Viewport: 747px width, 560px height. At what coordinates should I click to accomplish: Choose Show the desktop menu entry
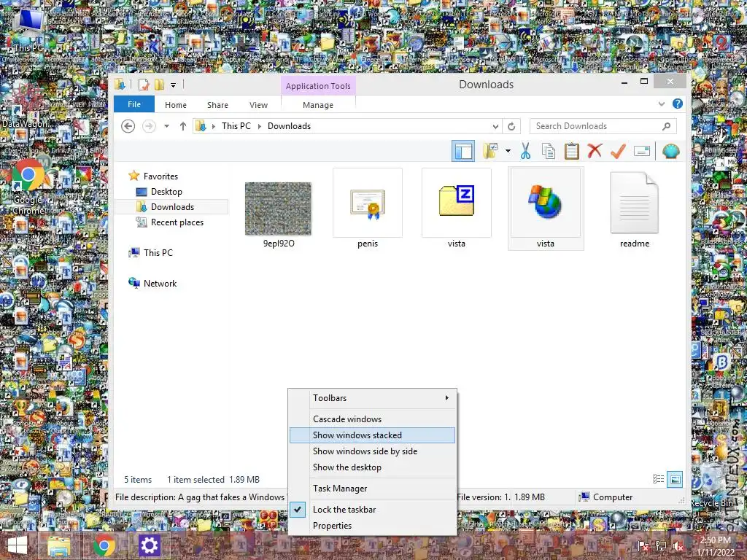tap(372, 467)
